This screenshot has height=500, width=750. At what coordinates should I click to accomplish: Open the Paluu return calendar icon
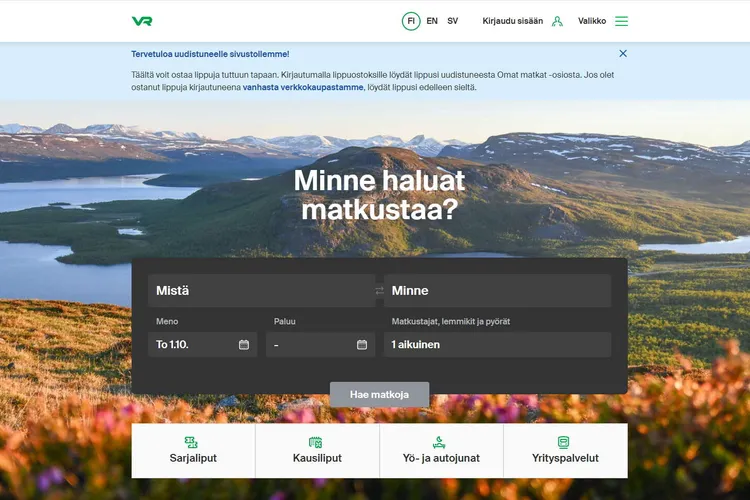click(x=362, y=345)
